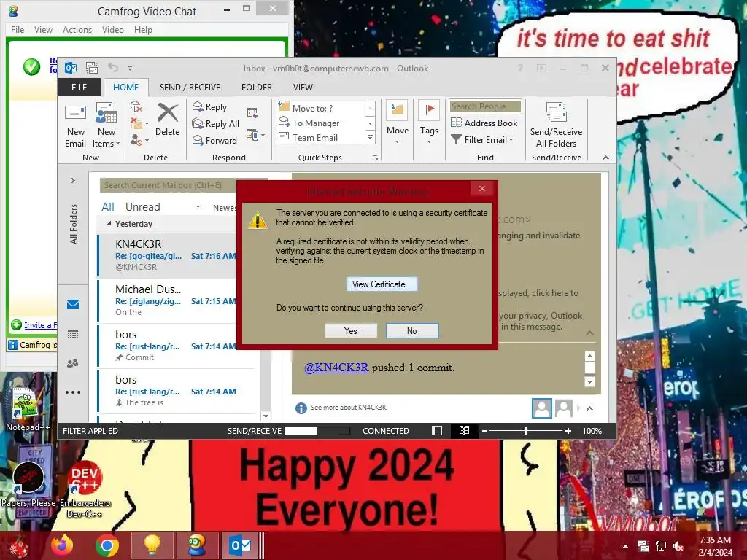Open the Calendar navigation icon
Screen dimensions: 747x560
pyautogui.click(x=73, y=334)
